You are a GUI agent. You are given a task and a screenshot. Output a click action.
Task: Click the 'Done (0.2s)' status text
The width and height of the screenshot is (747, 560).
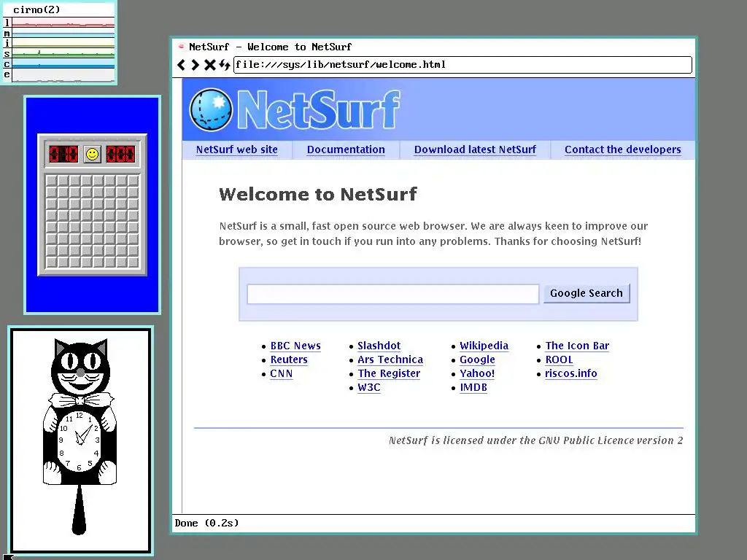(x=206, y=523)
